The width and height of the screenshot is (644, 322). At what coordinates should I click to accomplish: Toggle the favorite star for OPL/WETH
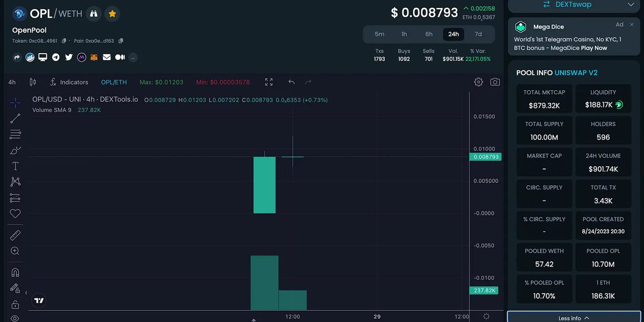coord(112,14)
